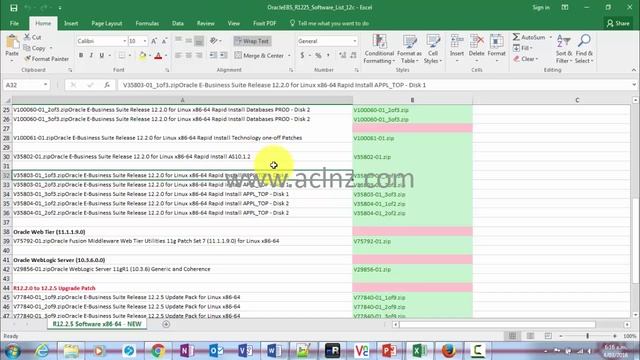Switch to the Foxit PDF tab

click(x=264, y=23)
